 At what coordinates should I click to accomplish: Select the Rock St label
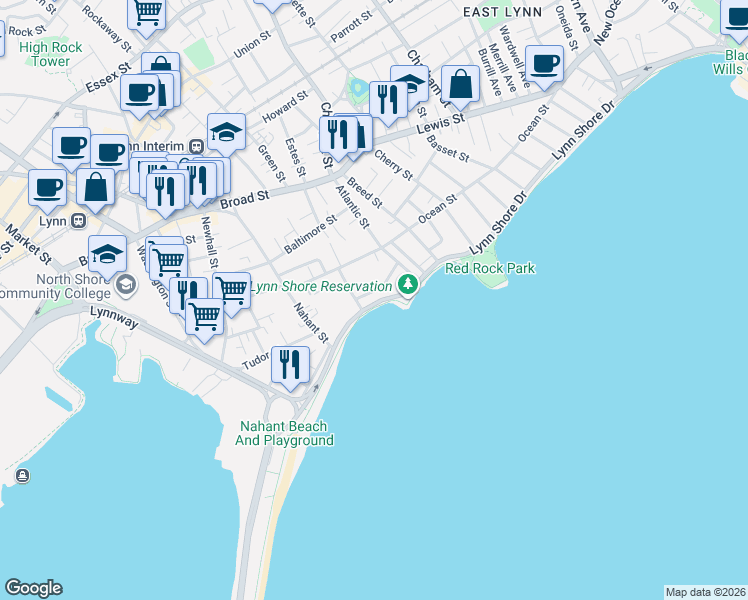pyautogui.click(x=28, y=31)
